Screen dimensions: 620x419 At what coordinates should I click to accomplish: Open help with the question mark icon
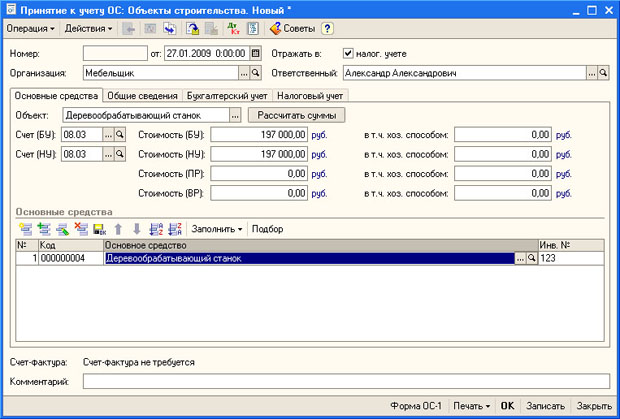(x=327, y=28)
